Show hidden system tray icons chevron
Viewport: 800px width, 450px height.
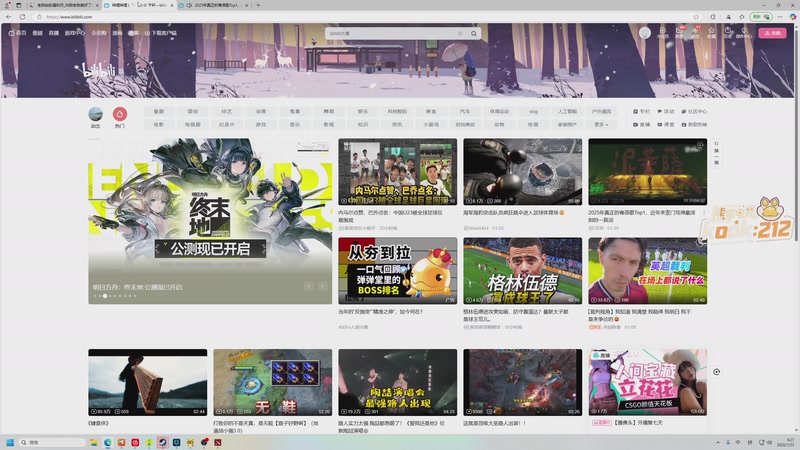[x=718, y=442]
